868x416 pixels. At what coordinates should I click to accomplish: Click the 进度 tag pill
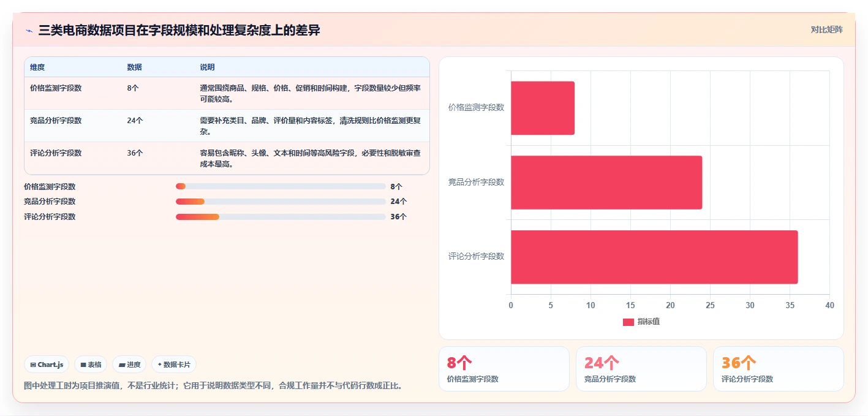pyautogui.click(x=129, y=365)
